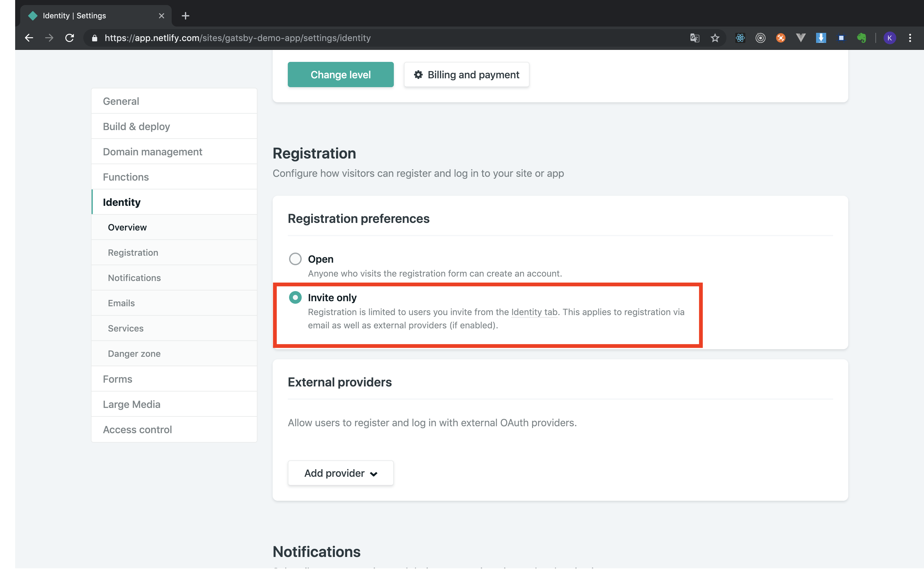This screenshot has height=586, width=924.
Task: Open a new browser tab
Action: click(185, 16)
